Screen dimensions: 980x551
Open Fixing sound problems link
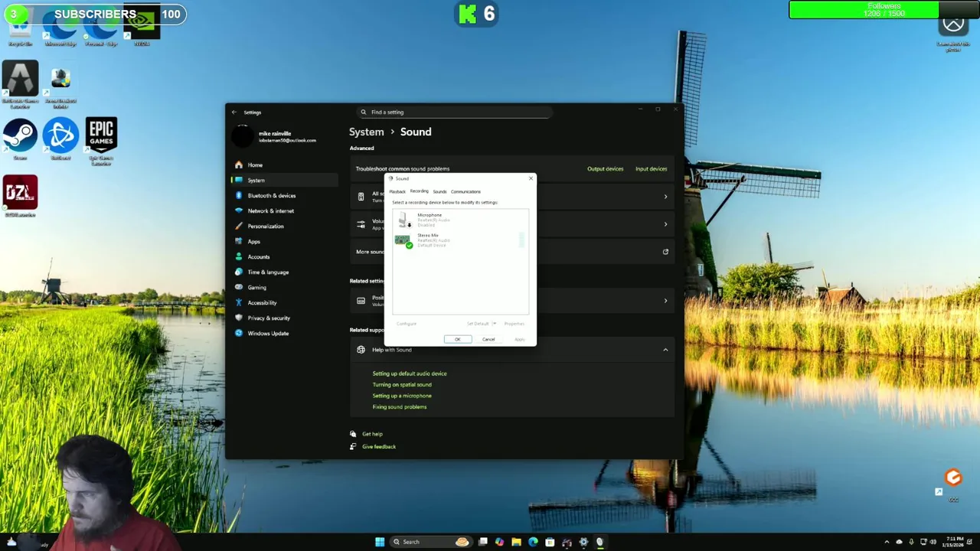400,407
